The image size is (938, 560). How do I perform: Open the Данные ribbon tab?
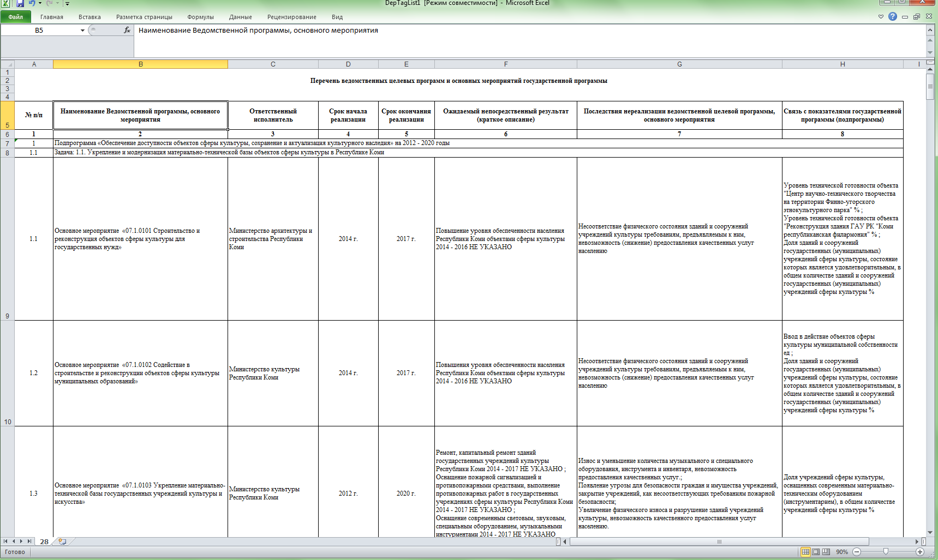pos(241,17)
